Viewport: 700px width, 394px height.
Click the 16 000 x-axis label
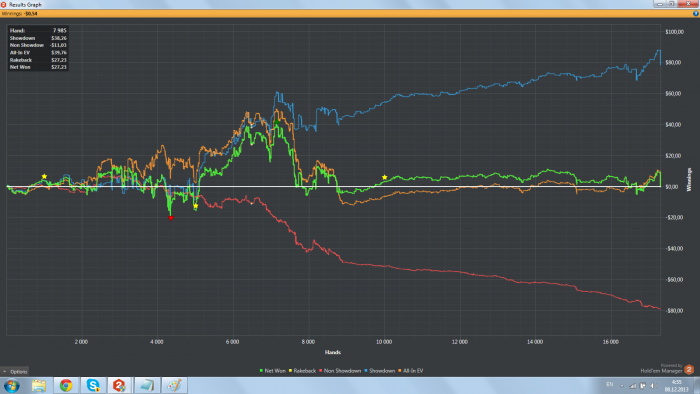(x=611, y=342)
